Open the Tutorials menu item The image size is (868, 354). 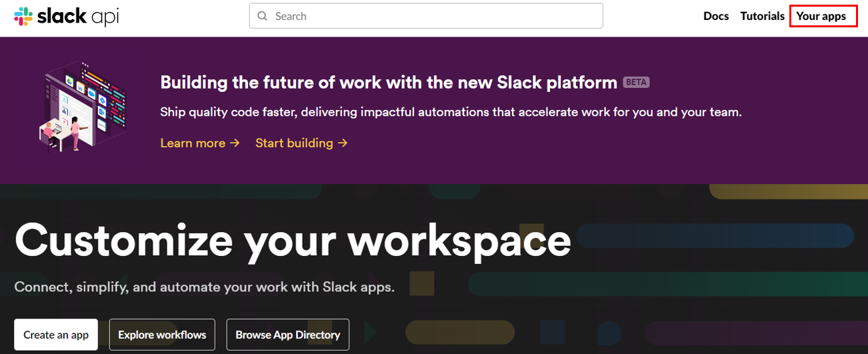pyautogui.click(x=762, y=16)
